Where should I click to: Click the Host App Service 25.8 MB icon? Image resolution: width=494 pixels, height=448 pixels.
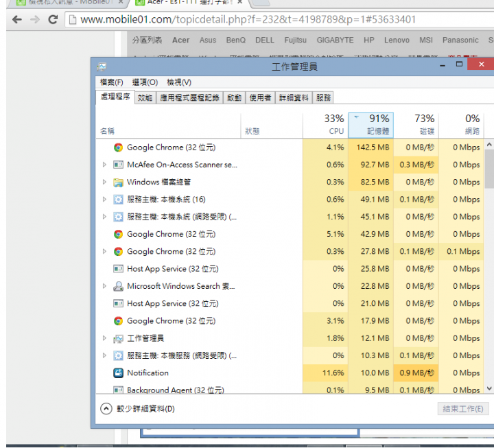click(118, 269)
